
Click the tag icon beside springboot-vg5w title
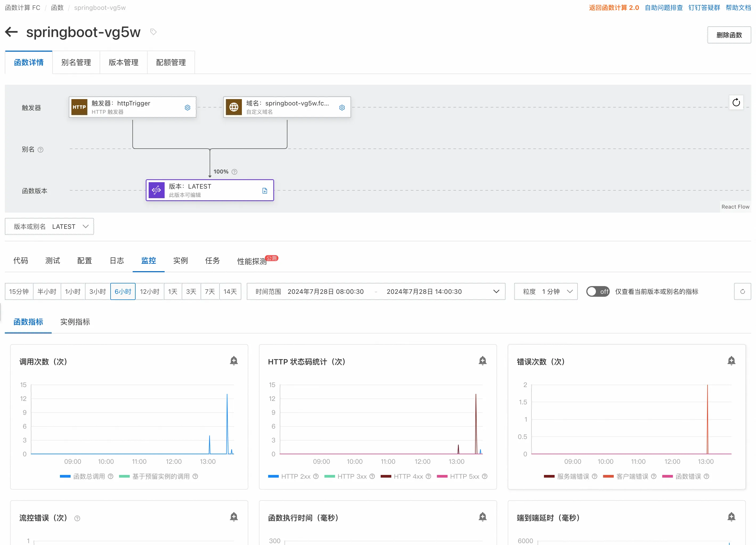[x=153, y=32]
